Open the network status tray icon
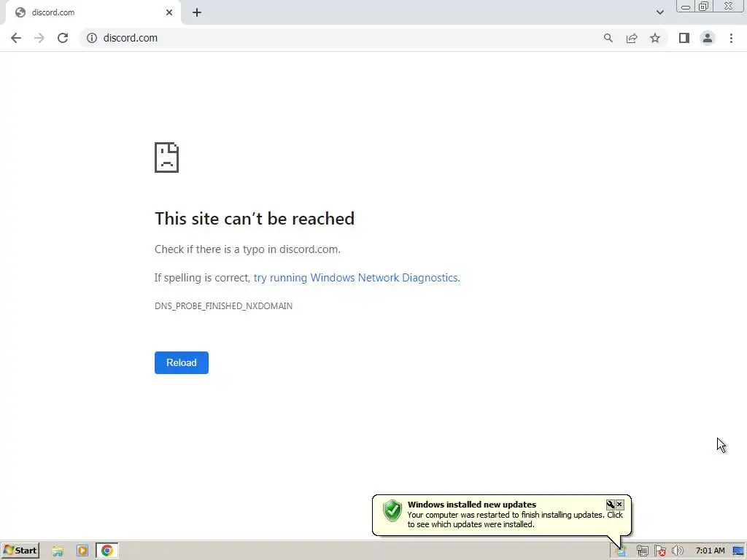 tap(642, 551)
